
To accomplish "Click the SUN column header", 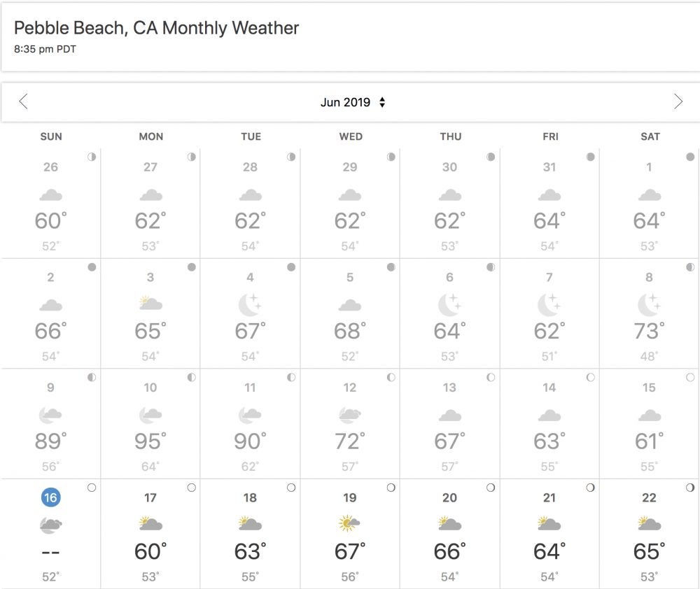I will tap(50, 136).
